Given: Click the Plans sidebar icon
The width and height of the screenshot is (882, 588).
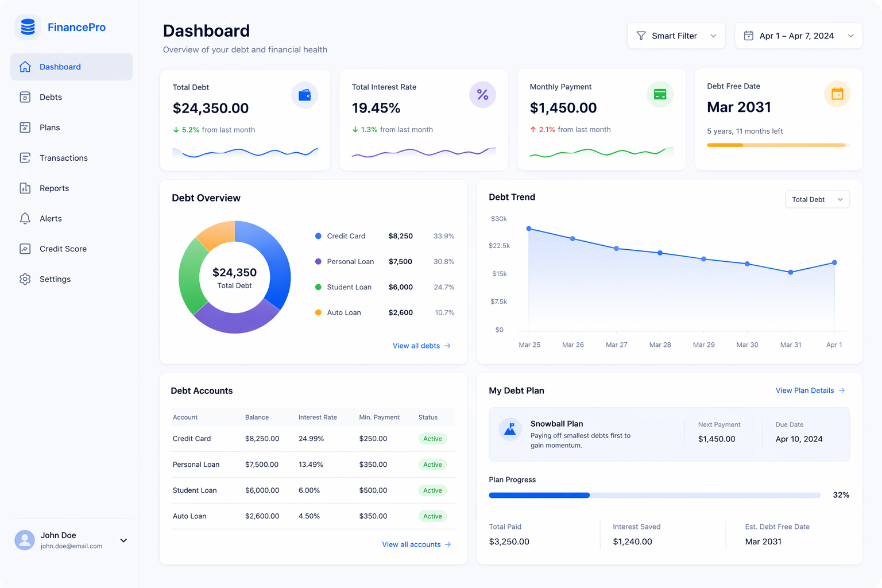Looking at the screenshot, I should pyautogui.click(x=25, y=127).
